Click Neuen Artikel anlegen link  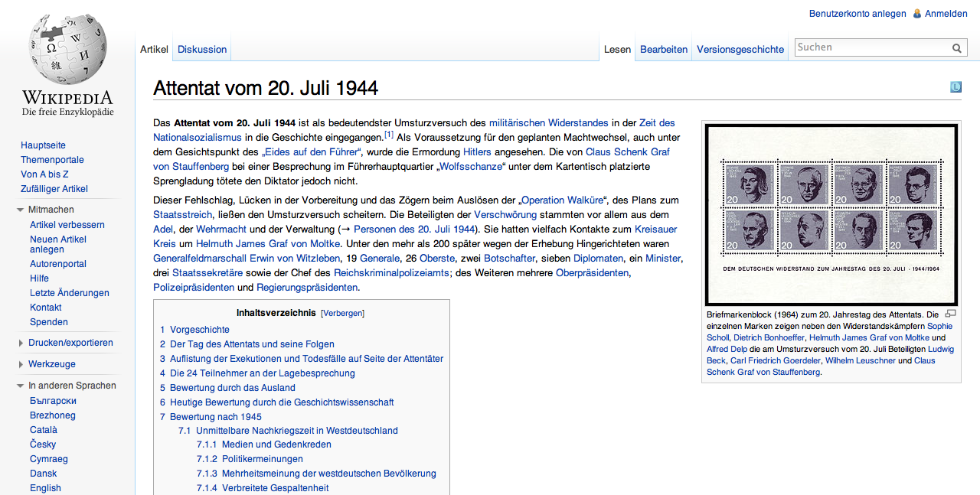pyautogui.click(x=58, y=244)
